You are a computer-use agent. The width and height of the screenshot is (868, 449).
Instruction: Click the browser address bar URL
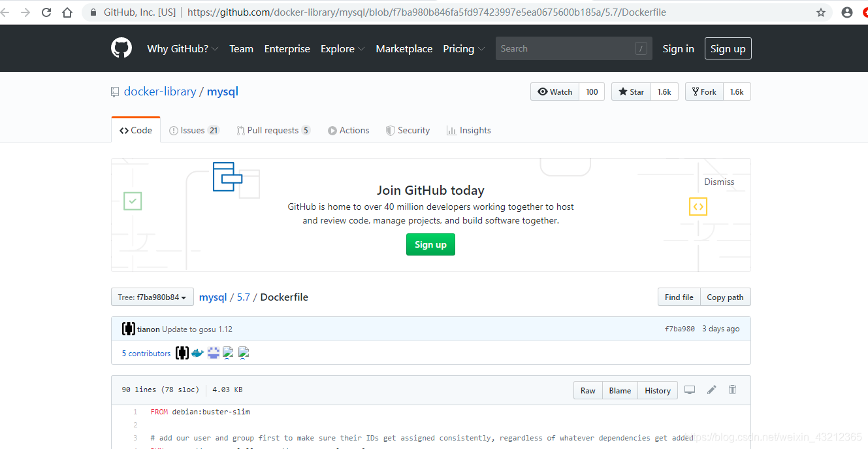pyautogui.click(x=426, y=12)
